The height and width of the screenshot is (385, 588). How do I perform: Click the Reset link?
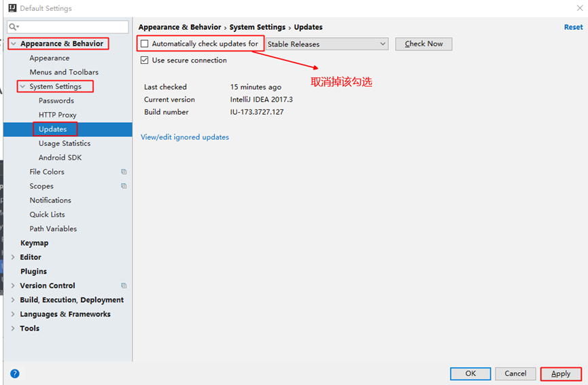(573, 27)
